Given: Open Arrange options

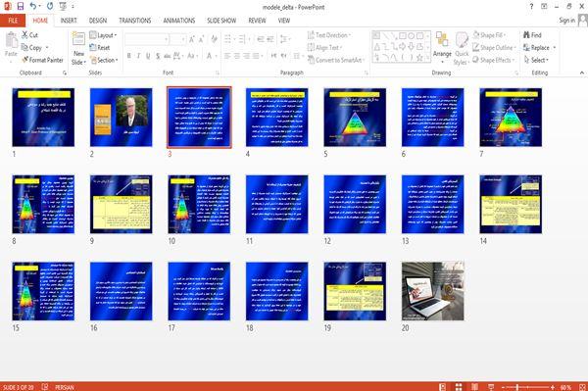Looking at the screenshot, I should [442, 47].
